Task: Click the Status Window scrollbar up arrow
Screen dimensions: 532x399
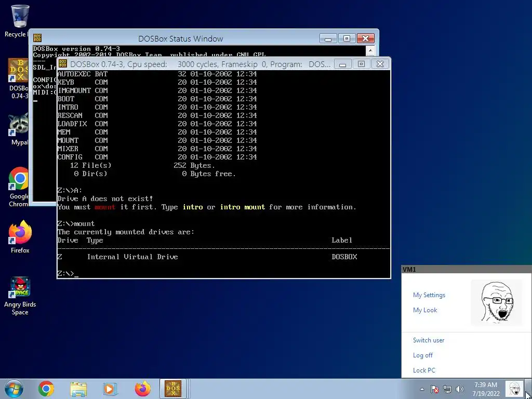Action: coord(370,50)
